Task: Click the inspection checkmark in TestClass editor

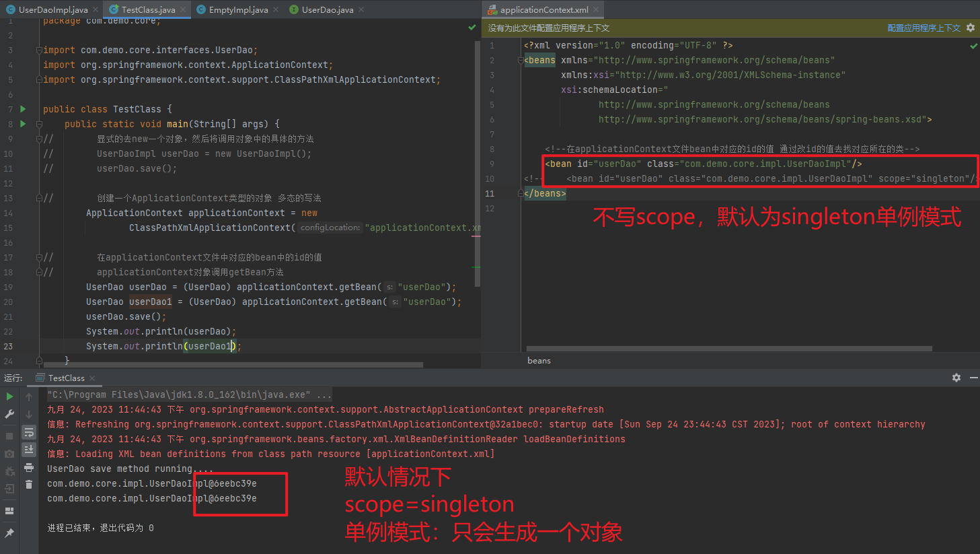Action: pos(472,28)
